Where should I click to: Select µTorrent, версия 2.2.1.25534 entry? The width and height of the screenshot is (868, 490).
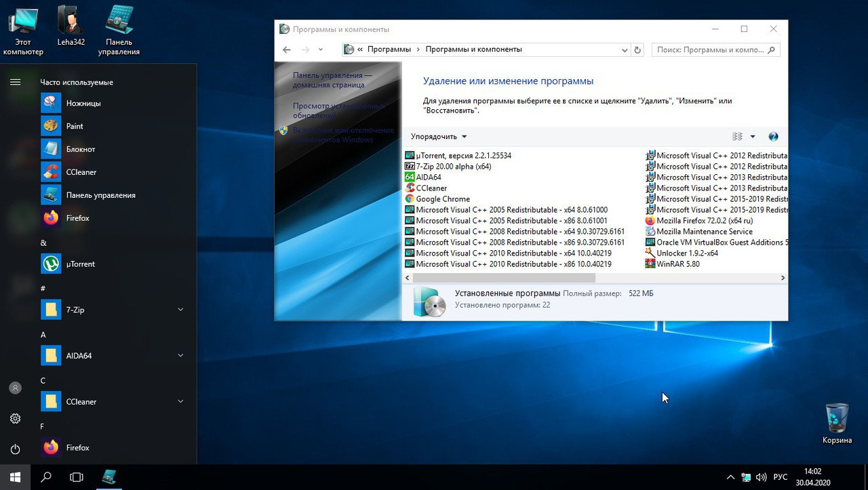458,155
